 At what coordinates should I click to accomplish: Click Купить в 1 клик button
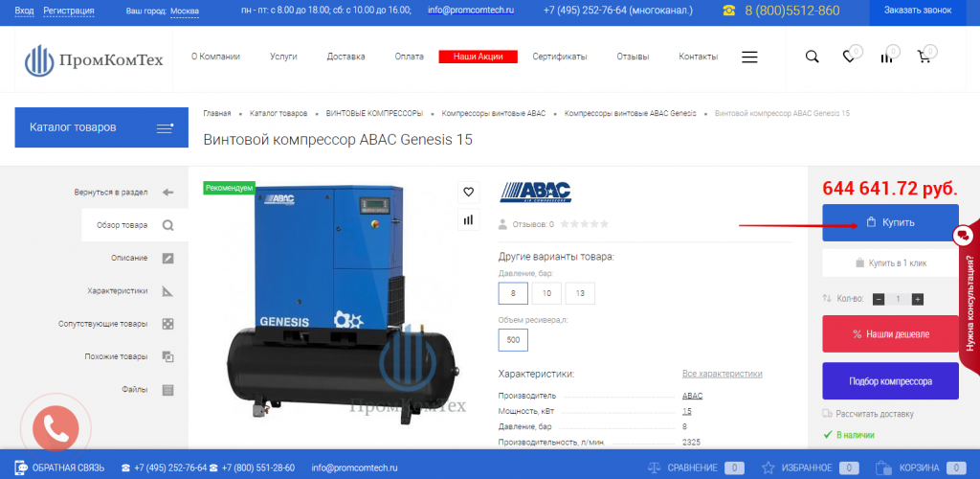[890, 263]
